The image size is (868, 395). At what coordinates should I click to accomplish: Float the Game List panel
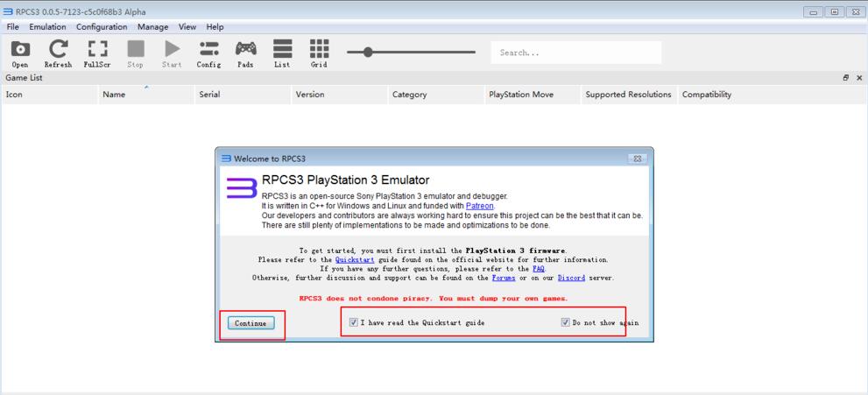click(x=846, y=78)
